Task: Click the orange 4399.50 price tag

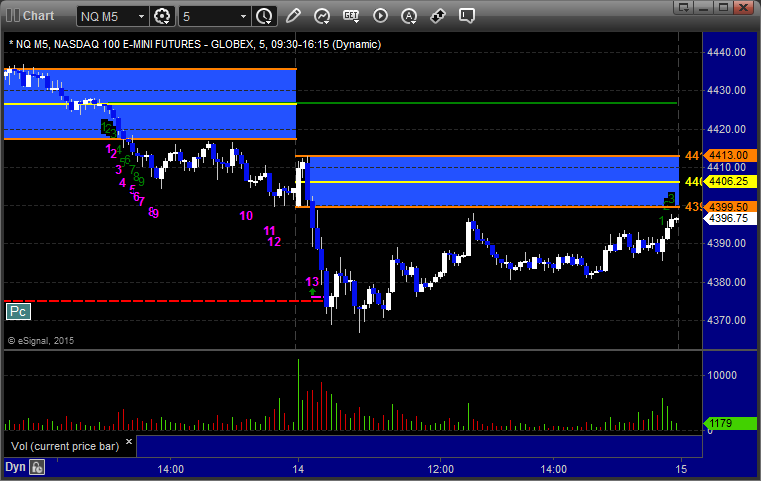Action: [x=729, y=207]
